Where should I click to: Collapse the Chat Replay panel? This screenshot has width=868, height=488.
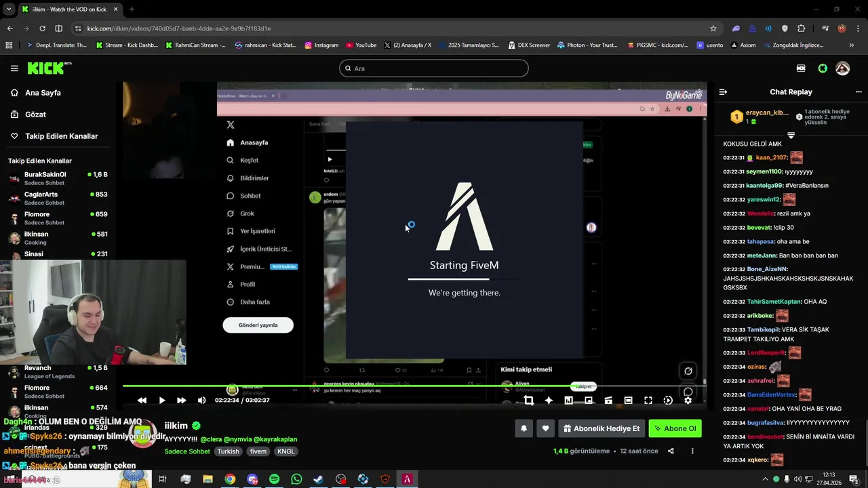coord(723,92)
